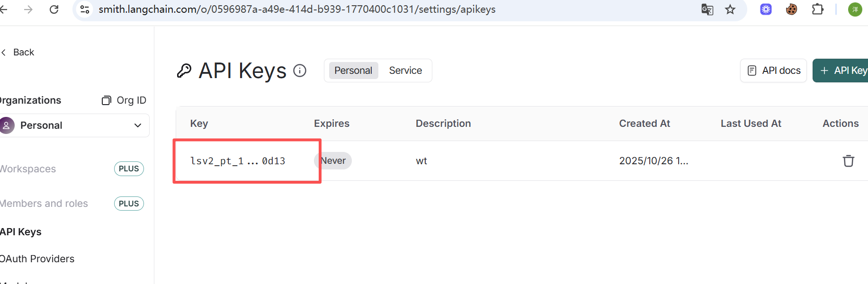Viewport: 868px width, 284px height.
Task: Click the Description column header
Action: pyautogui.click(x=443, y=124)
